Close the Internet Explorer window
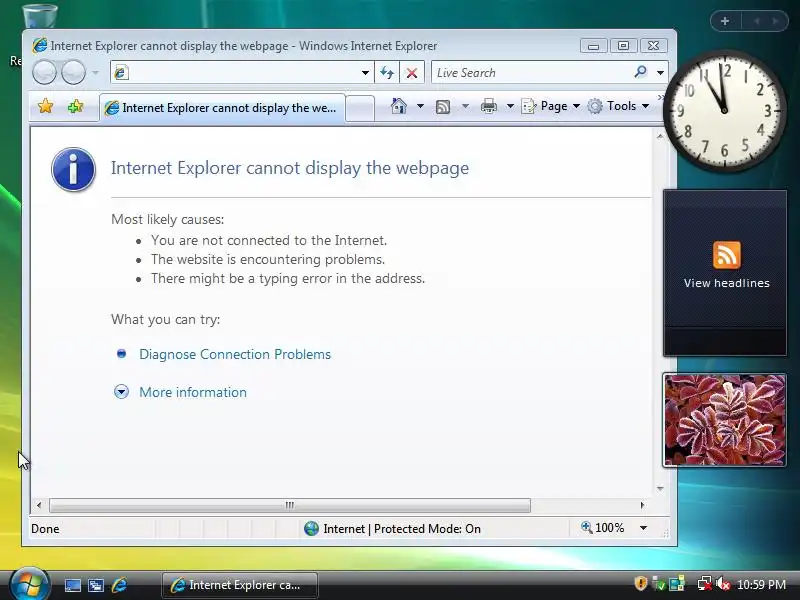This screenshot has width=800, height=600. 653,46
